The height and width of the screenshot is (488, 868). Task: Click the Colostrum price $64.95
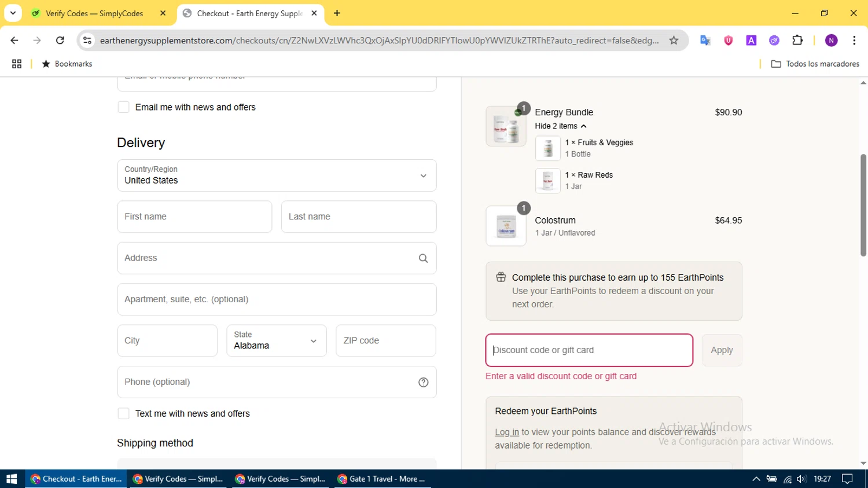click(x=729, y=221)
